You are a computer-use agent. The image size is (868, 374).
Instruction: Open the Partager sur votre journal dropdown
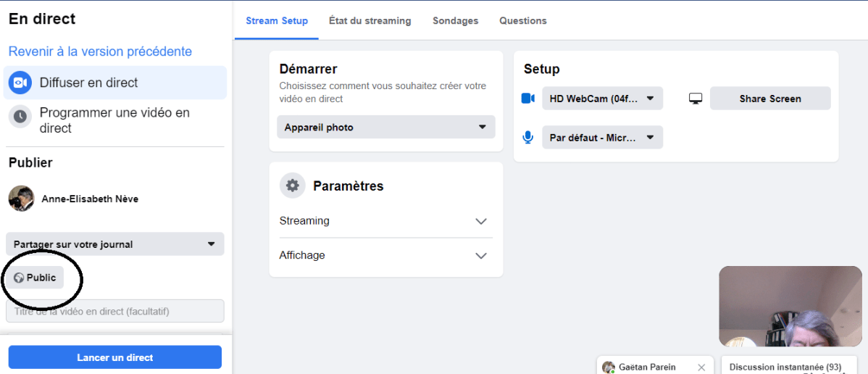115,244
